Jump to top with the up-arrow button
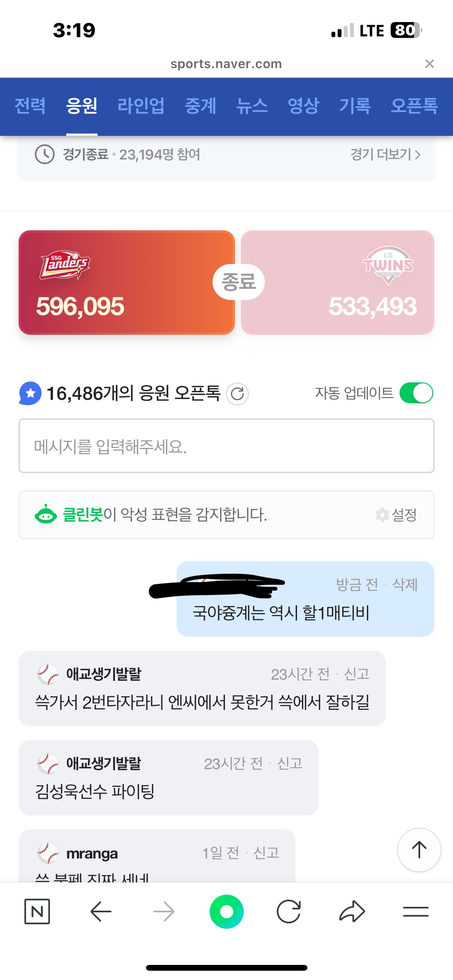 419,850
